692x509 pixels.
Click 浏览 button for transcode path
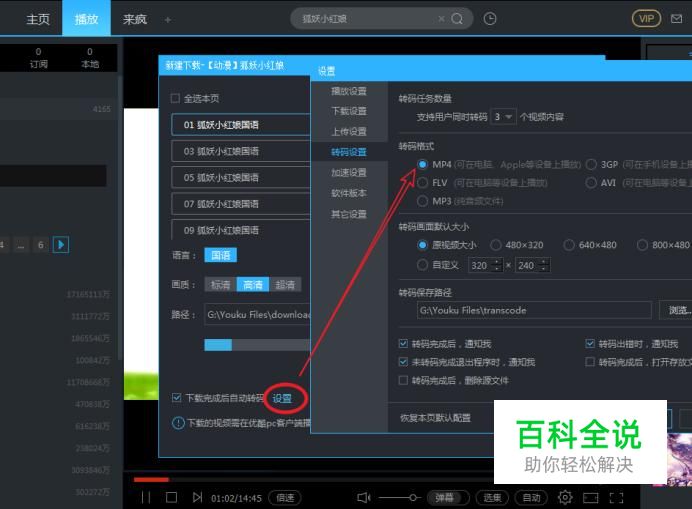pyautogui.click(x=676, y=310)
